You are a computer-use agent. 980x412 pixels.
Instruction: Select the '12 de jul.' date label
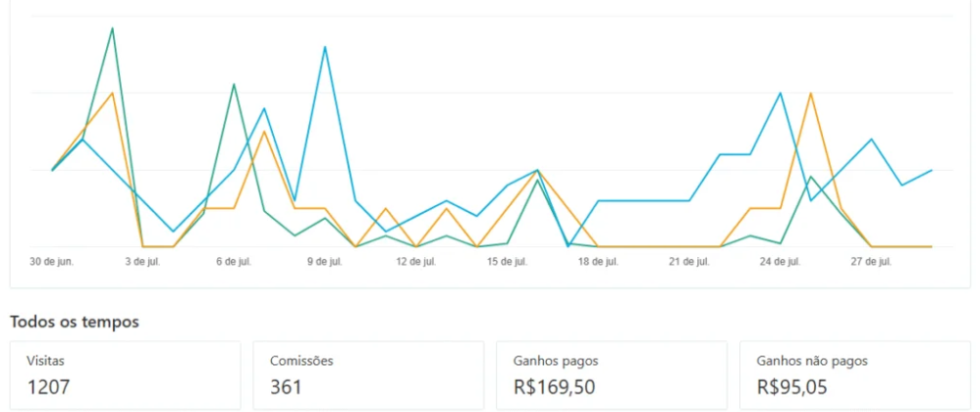tap(416, 262)
